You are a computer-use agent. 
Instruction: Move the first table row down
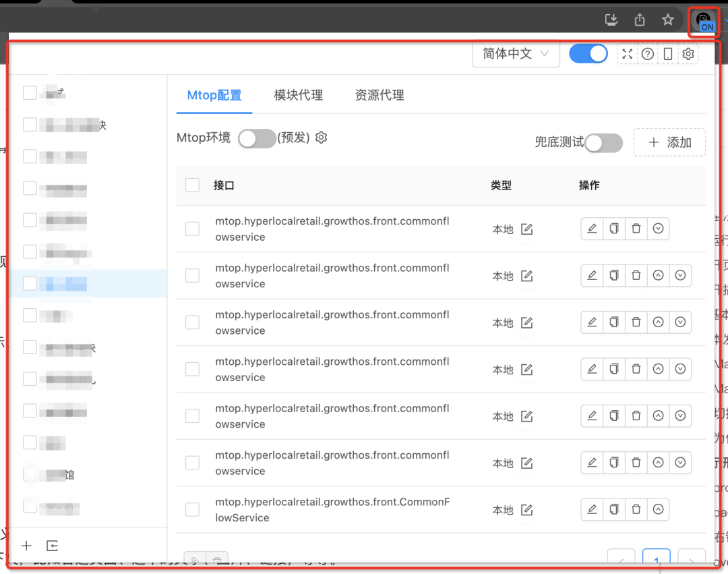[x=658, y=229]
